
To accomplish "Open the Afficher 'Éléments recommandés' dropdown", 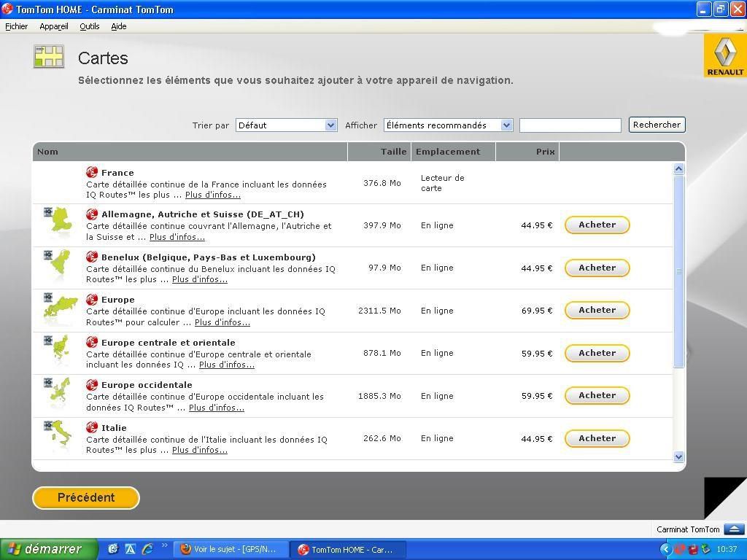I will coord(449,125).
